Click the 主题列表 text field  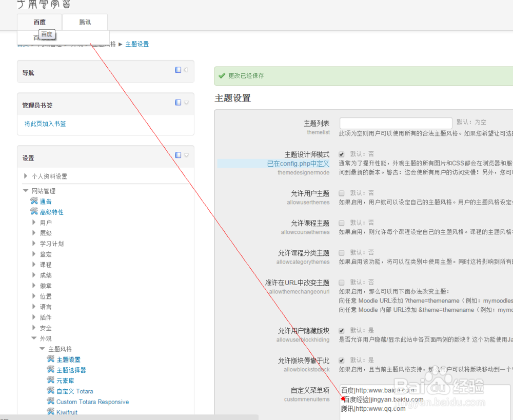click(x=396, y=123)
